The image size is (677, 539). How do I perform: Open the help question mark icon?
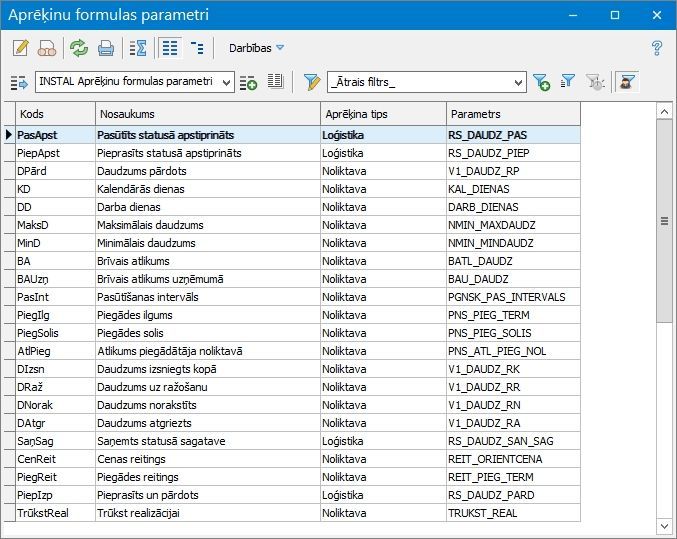(x=657, y=48)
